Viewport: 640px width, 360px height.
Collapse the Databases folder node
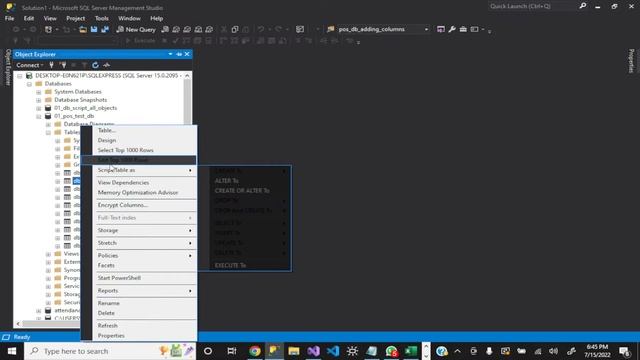click(29, 84)
